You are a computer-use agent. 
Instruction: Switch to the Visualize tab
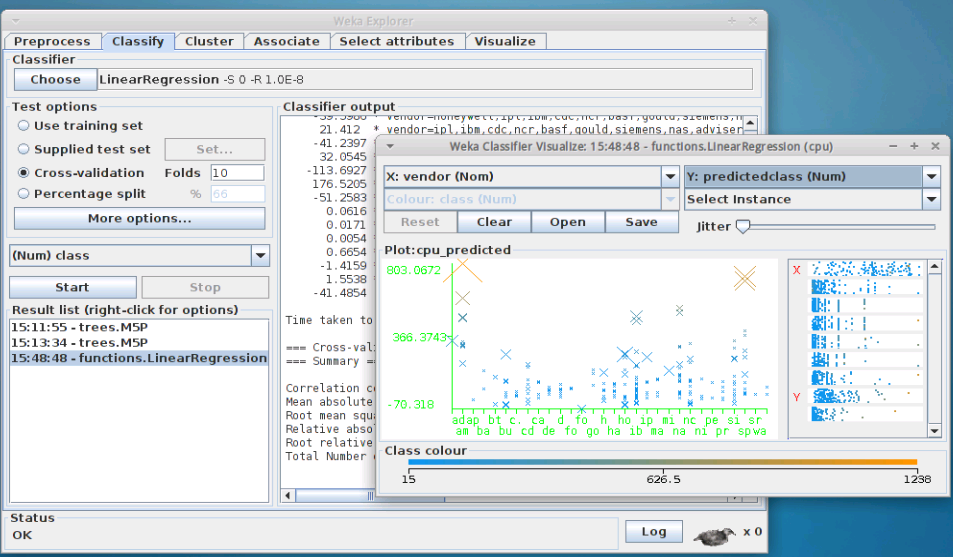505,41
